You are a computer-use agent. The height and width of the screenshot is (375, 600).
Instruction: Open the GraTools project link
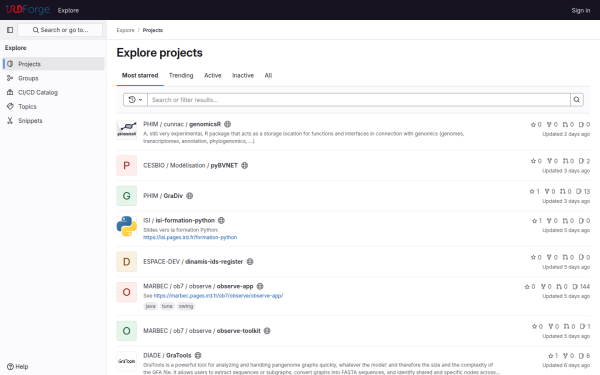(167, 355)
